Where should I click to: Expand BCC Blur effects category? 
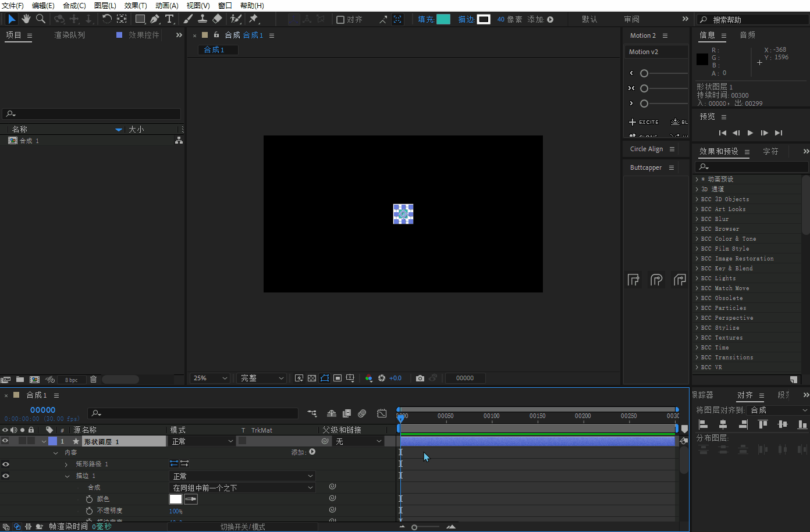[697, 219]
